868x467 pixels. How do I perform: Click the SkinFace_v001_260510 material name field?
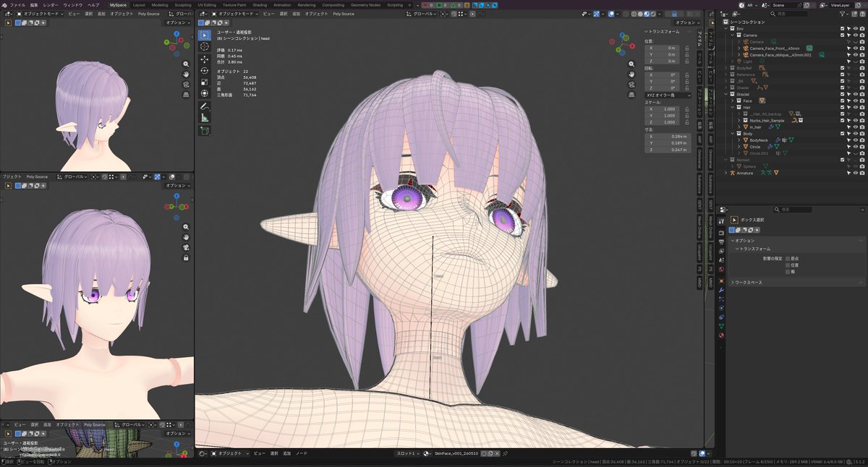[x=456, y=453]
